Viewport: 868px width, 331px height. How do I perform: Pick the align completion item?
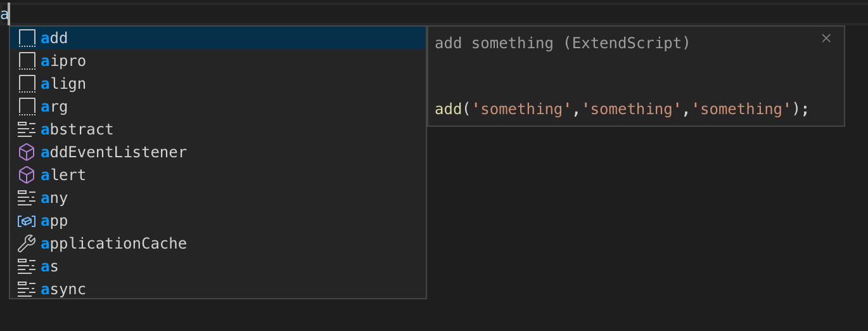coord(63,84)
